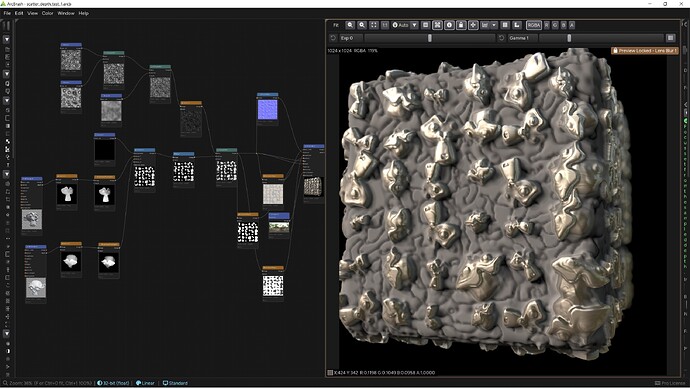
Task: Adjust the Exposure slider handle
Action: (429, 38)
